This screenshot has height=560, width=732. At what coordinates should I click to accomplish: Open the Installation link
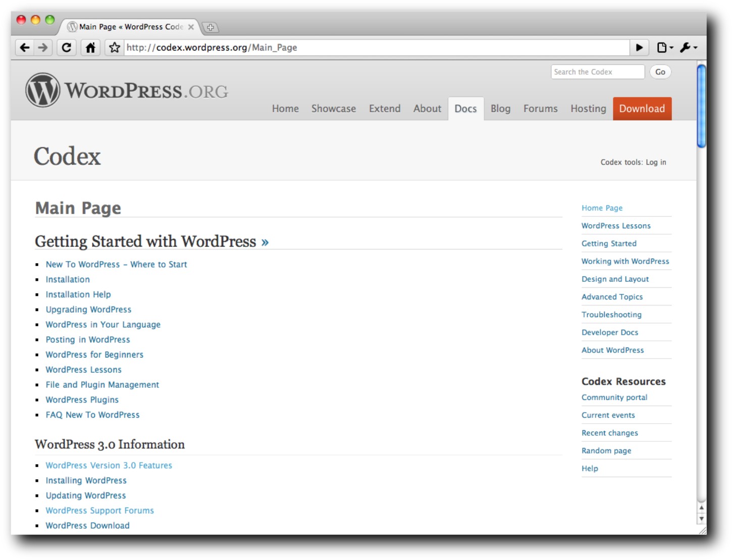pos(68,280)
